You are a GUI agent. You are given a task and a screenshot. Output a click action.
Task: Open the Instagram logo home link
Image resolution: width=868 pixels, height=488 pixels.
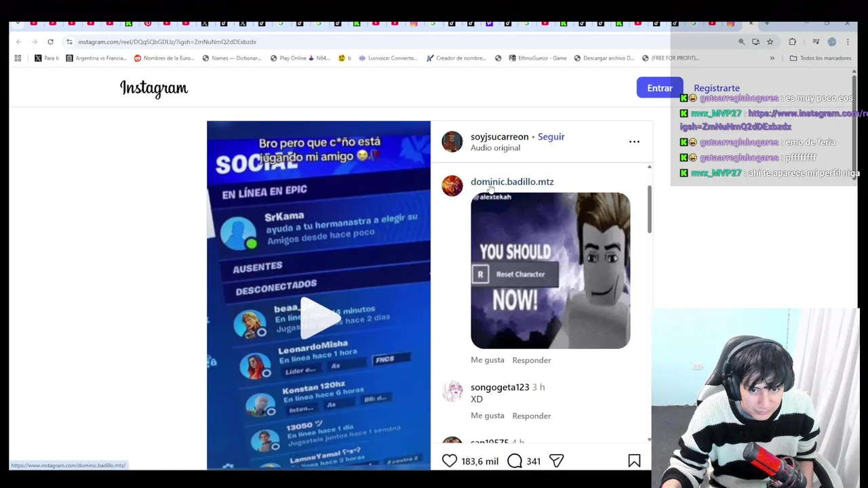click(154, 88)
